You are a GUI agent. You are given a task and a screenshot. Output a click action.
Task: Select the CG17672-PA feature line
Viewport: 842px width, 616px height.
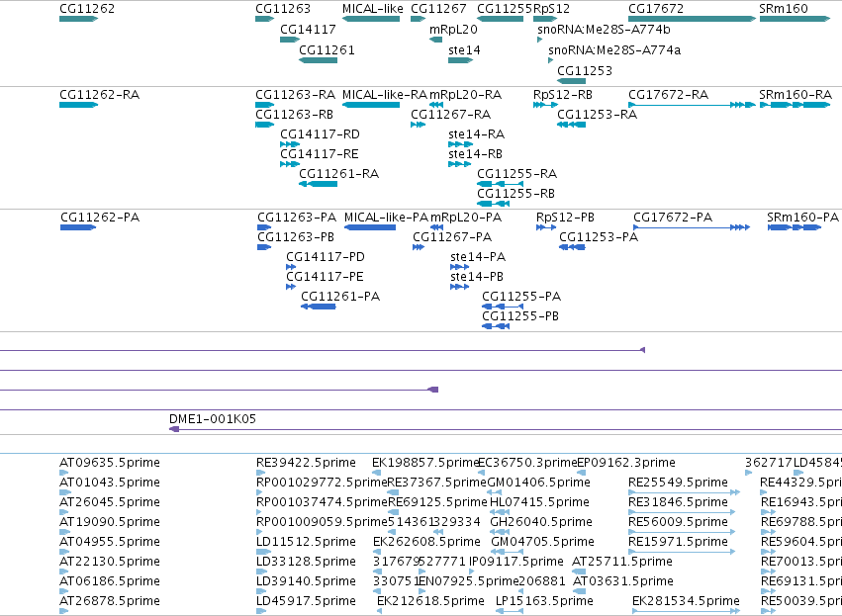(x=692, y=227)
